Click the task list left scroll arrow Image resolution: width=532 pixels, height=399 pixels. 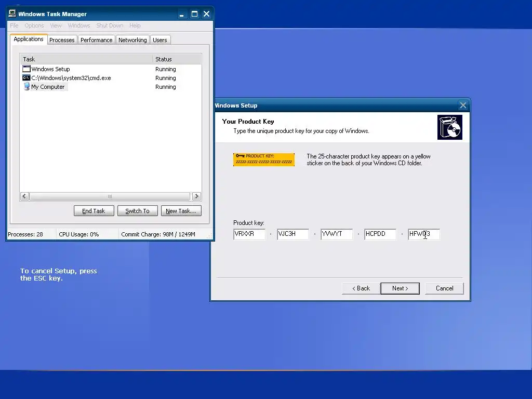[24, 196]
